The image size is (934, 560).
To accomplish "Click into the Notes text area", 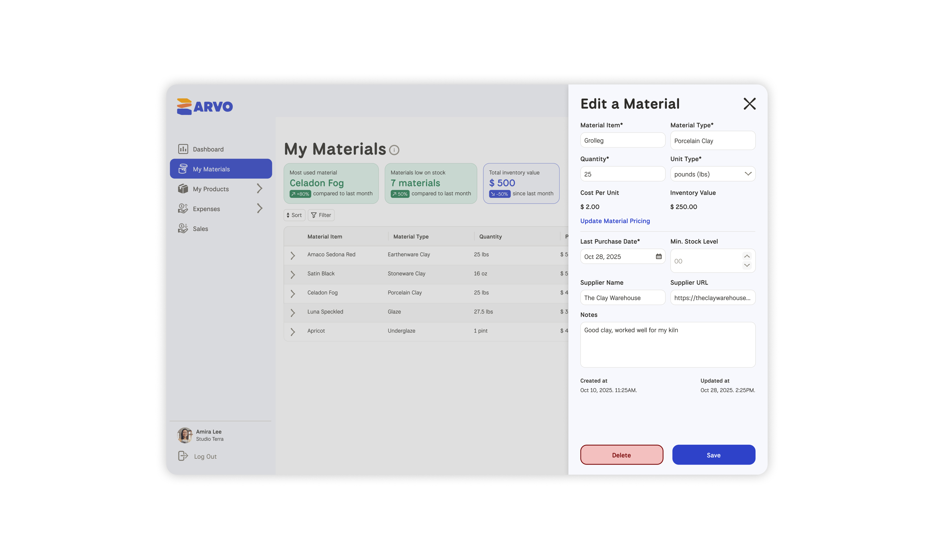I will tap(667, 345).
